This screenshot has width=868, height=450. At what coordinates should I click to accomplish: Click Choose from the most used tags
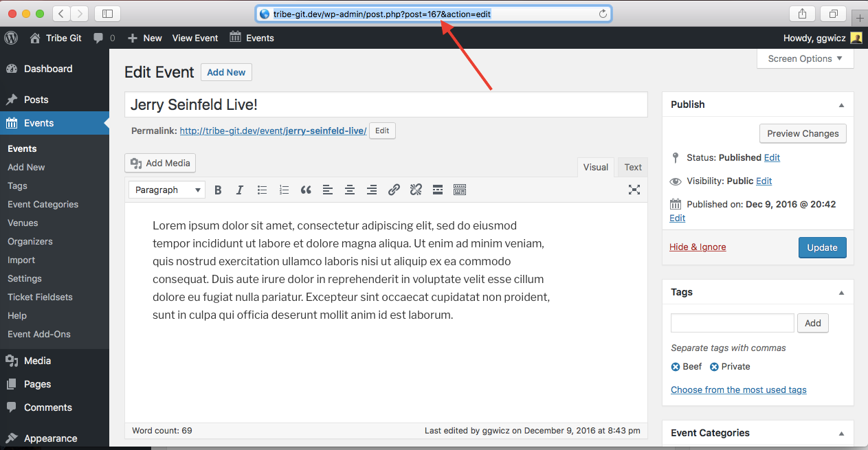(x=739, y=390)
